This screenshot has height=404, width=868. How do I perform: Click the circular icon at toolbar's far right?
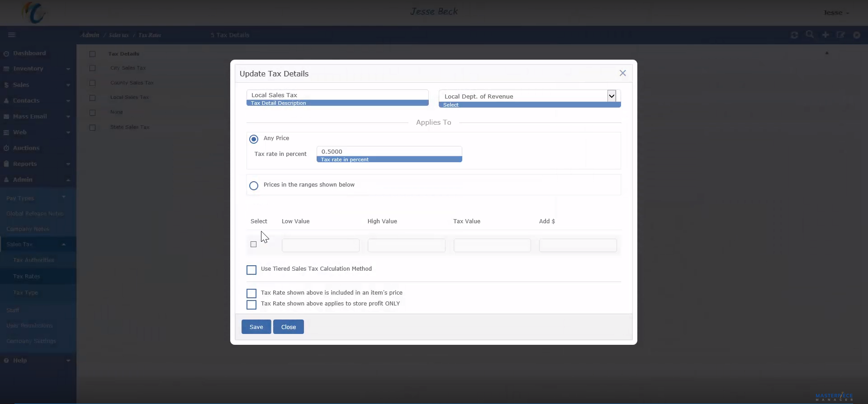[x=857, y=35]
